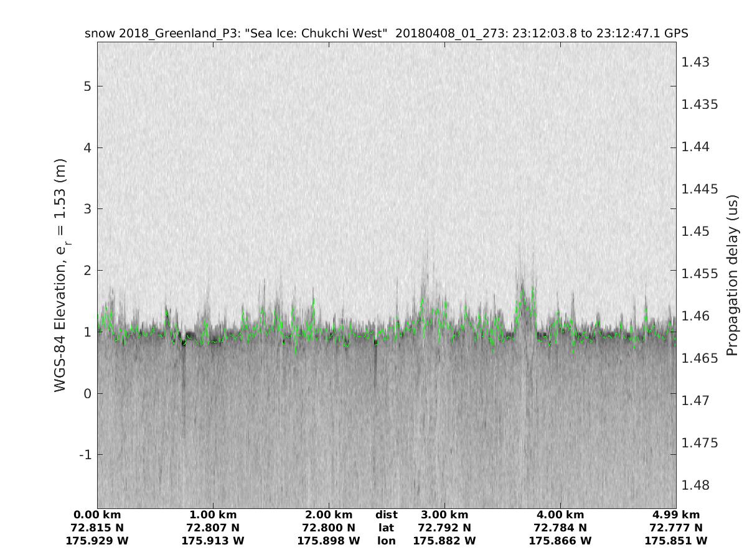Click the 0.00 km distance label
The image size is (747, 560).
pos(97,515)
